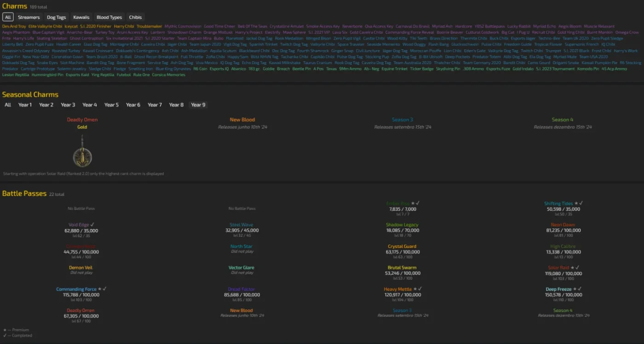Screen dimensions: 644x344
Task: Click the Dread Factor battle pass
Action: click(x=241, y=289)
